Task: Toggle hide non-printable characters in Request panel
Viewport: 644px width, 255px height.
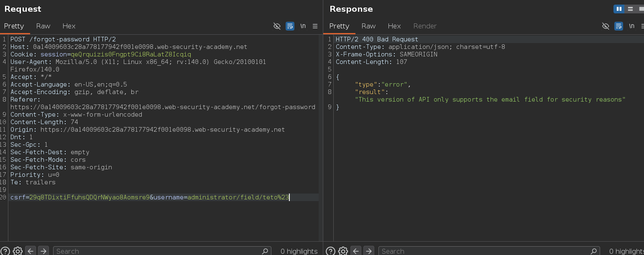Action: click(x=277, y=26)
